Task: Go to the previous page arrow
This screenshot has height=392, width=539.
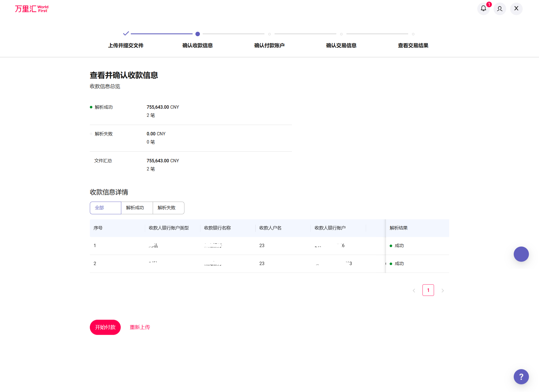Action: click(414, 291)
